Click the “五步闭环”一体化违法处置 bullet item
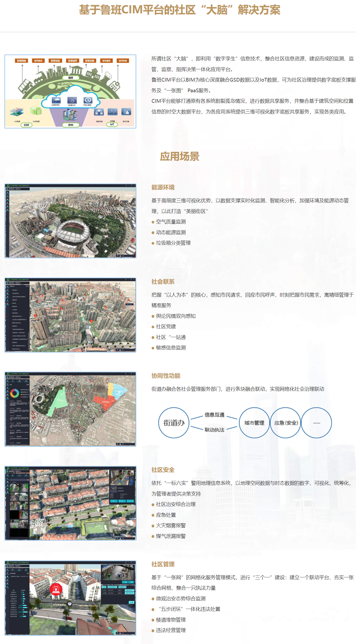The height and width of the screenshot is (644, 356). [x=186, y=609]
